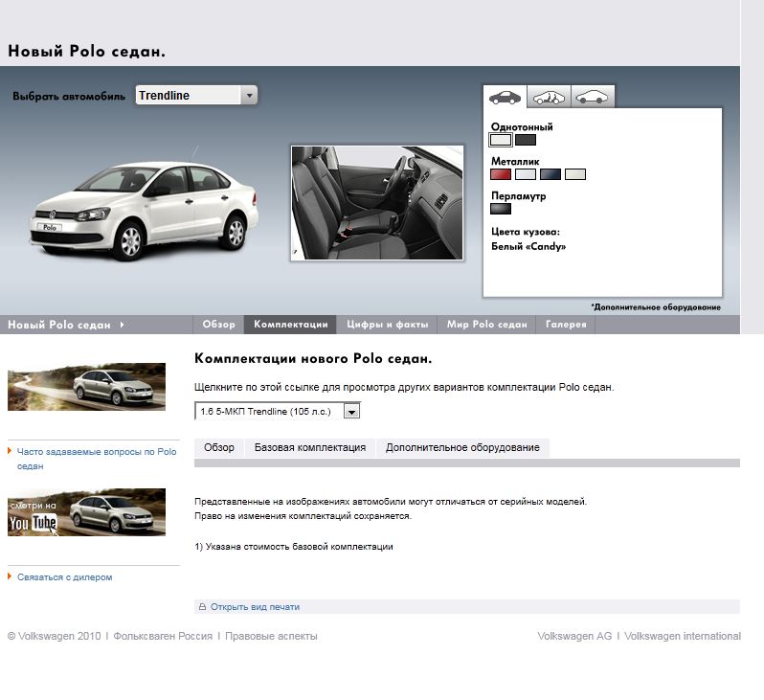Switch to the Цифры и факты tab
This screenshot has height=700, width=764.
(387, 325)
